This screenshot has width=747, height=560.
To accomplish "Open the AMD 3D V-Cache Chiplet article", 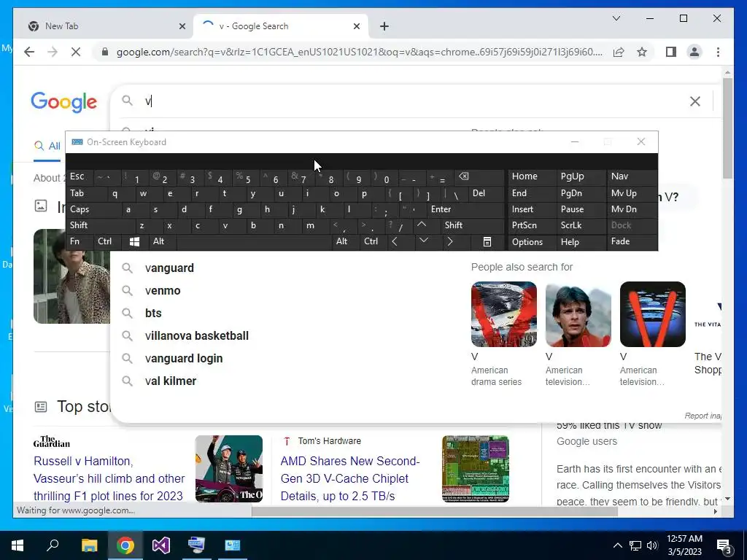I will 350,478.
